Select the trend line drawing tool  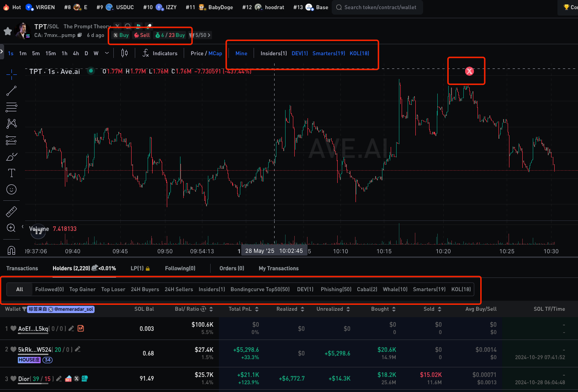tap(11, 91)
